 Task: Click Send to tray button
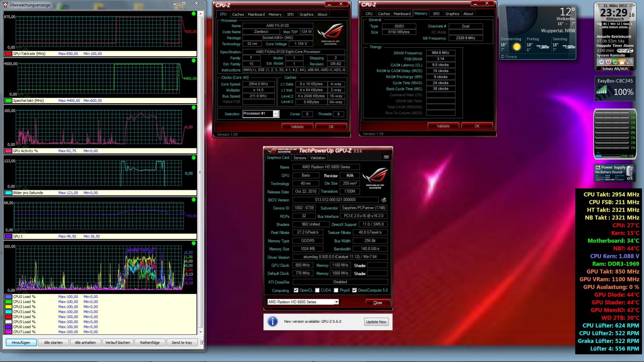(182, 343)
